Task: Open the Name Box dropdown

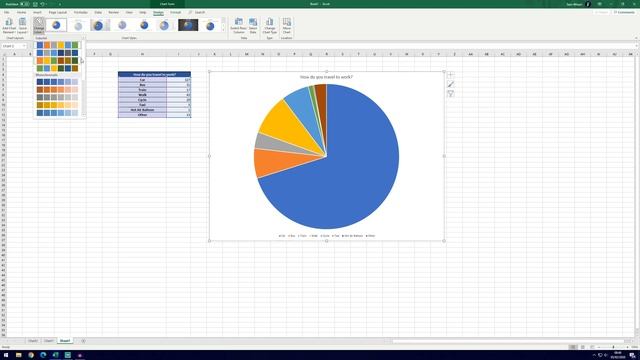Action: 24,46
